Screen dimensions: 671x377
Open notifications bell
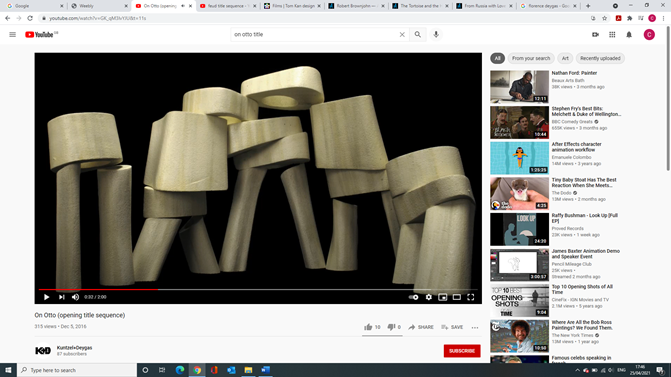click(629, 35)
